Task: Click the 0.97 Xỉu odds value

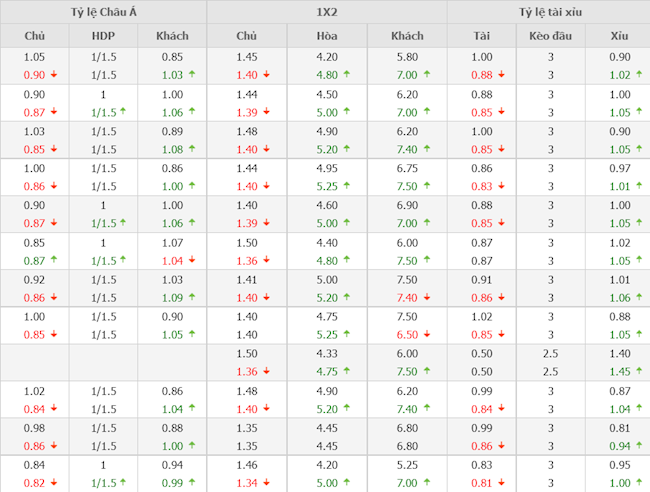Action: [x=620, y=168]
